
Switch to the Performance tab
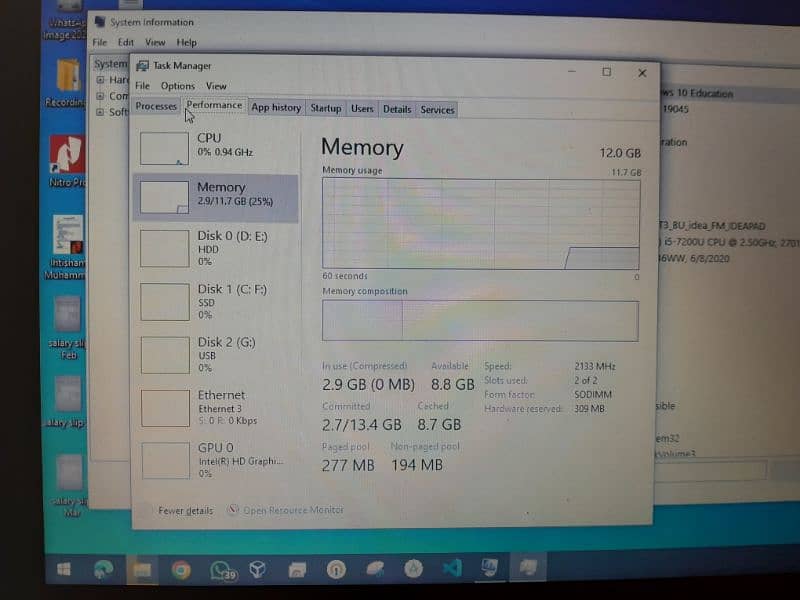214,105
